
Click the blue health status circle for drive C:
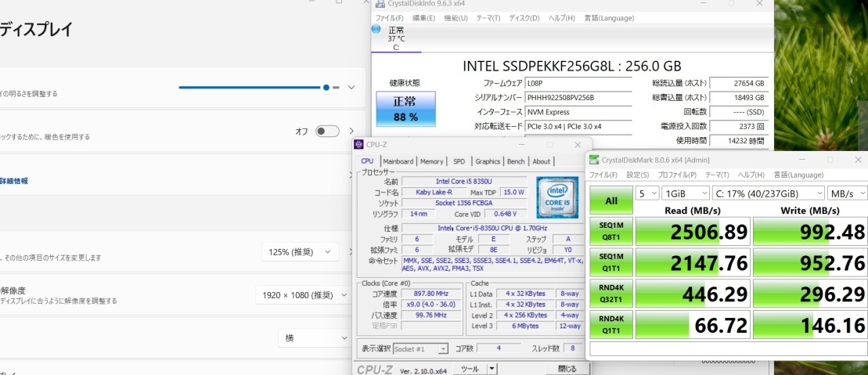coord(376,29)
